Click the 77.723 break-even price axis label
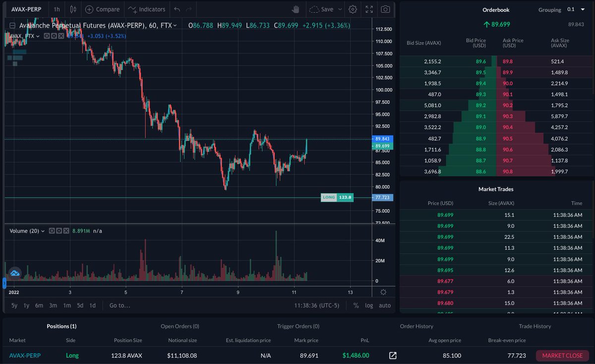595x364 pixels. (x=383, y=197)
